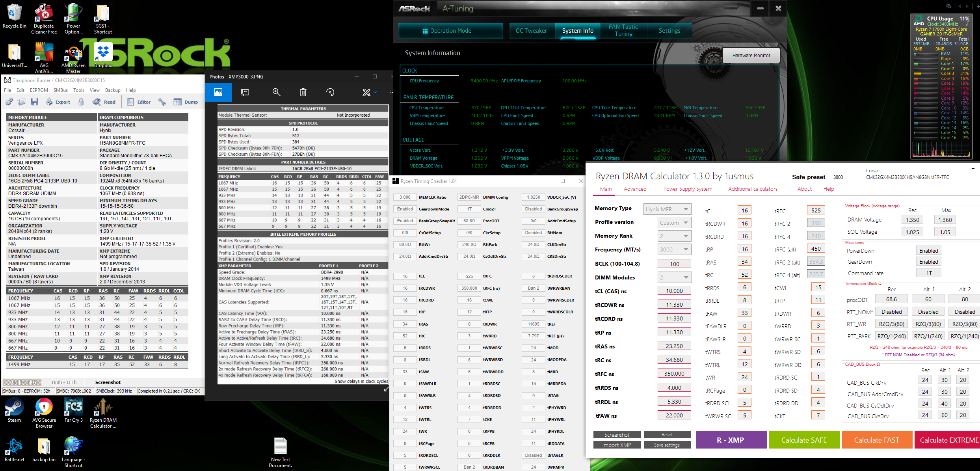
Task: Click Hardware Monitor button in A-Tuning
Action: [751, 56]
